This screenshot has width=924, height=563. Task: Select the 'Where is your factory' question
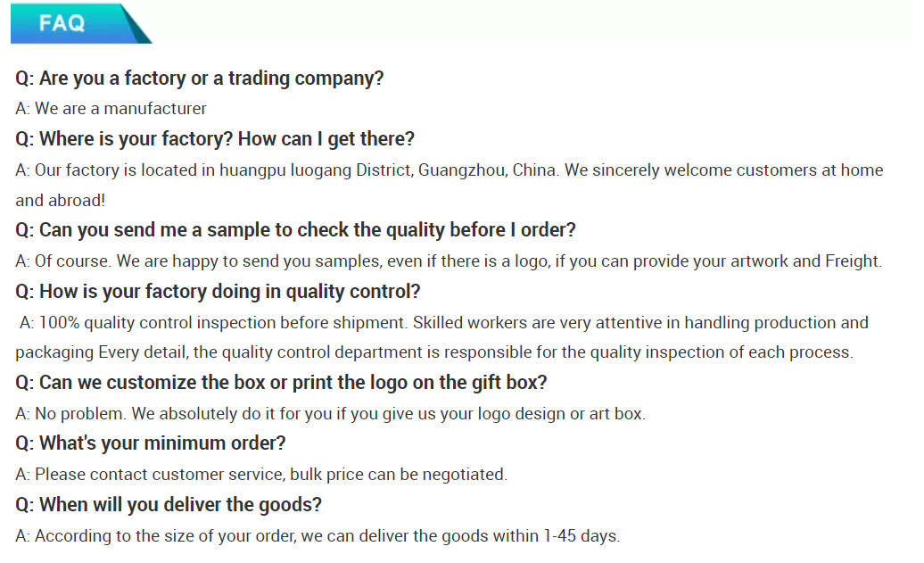point(215,139)
